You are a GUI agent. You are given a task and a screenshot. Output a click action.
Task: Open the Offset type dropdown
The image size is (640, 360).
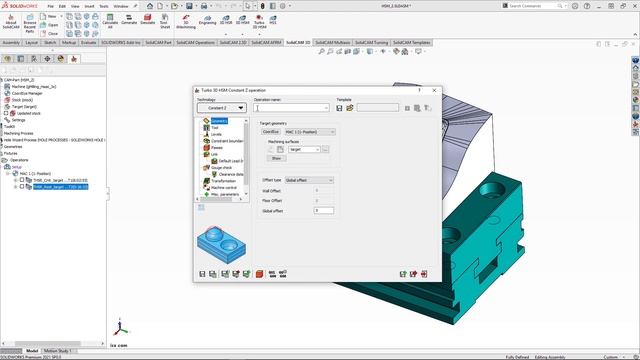coord(309,180)
